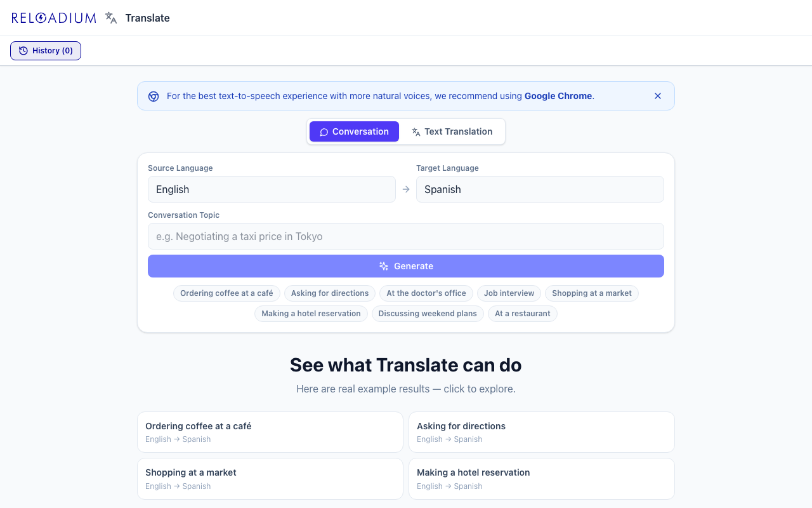
Task: Open the Google Chrome link in the banner
Action: pyautogui.click(x=558, y=96)
